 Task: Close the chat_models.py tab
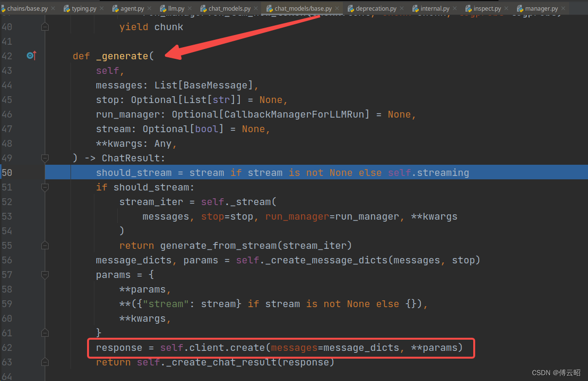[x=256, y=9]
